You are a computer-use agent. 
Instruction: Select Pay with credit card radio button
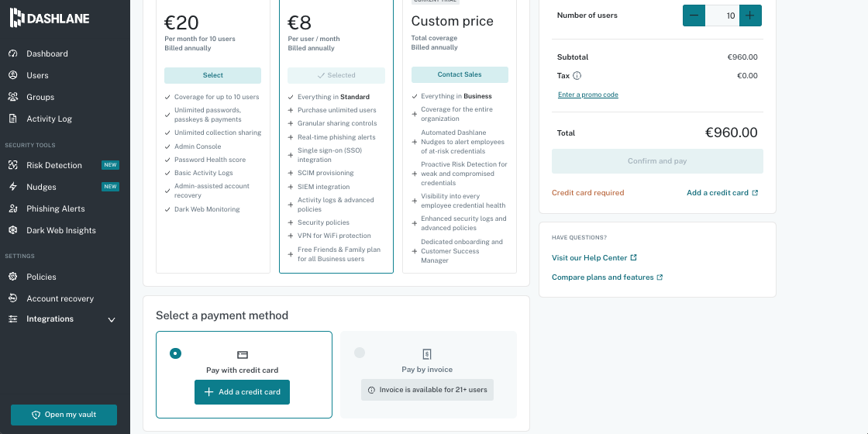pos(176,353)
